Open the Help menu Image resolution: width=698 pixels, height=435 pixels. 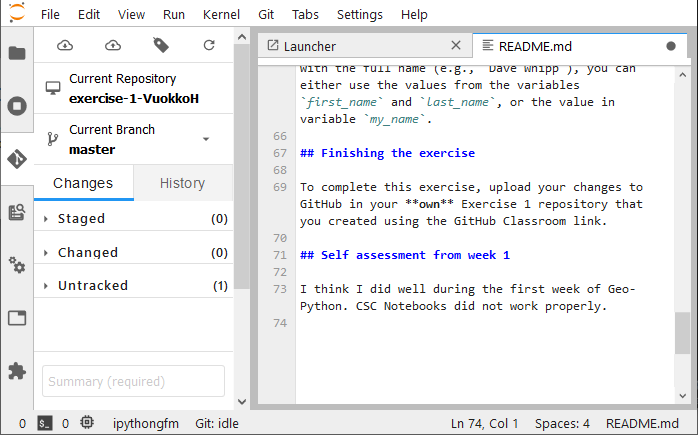click(414, 15)
